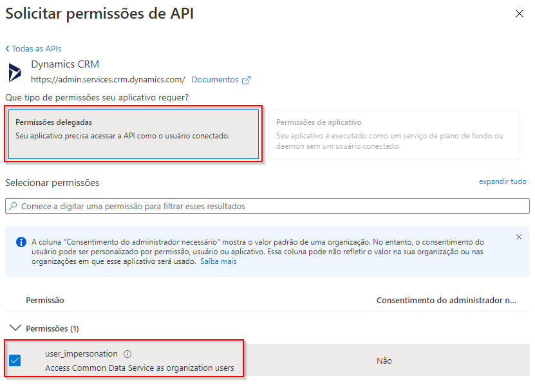Image resolution: width=535 pixels, height=392 pixels.
Task: Click the Permissão column header
Action: coord(45,300)
